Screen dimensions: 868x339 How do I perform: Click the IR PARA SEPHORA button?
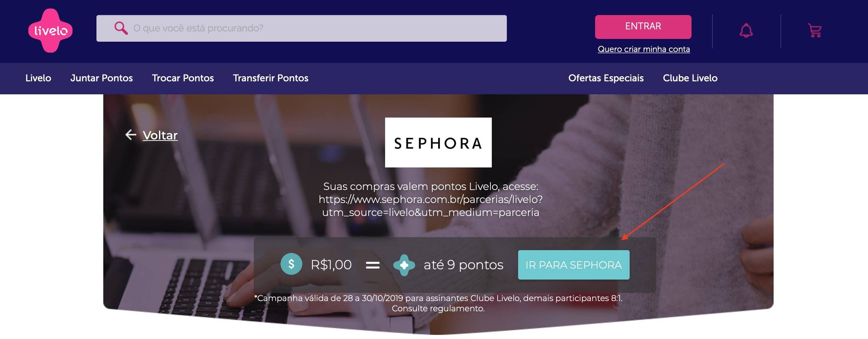574,265
